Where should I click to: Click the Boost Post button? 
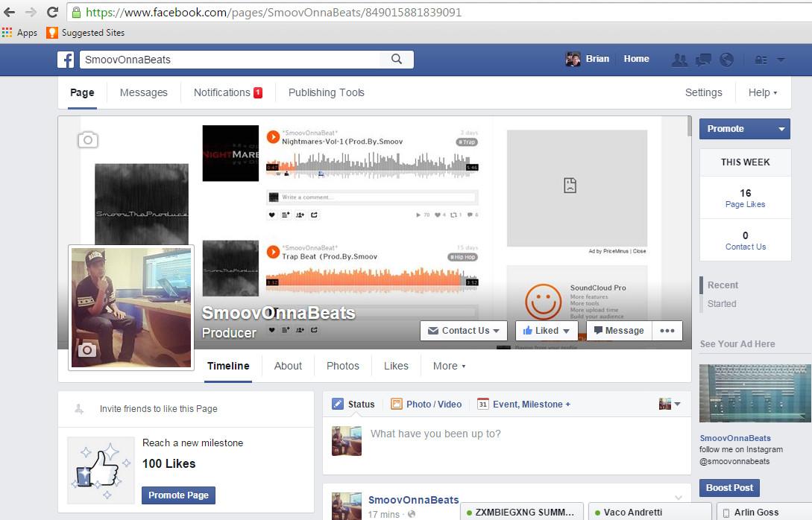pyautogui.click(x=729, y=487)
